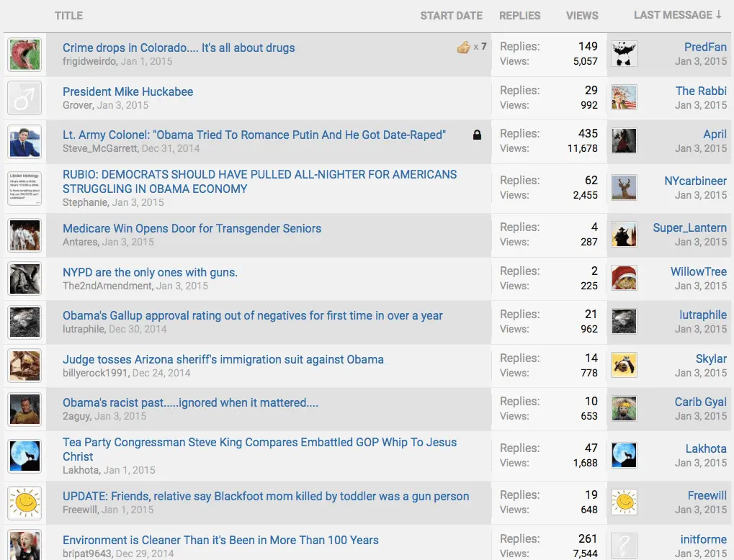Click 2aguy's avatar beside Obama's racist past thread
Image resolution: width=734 pixels, height=560 pixels.
[24, 410]
